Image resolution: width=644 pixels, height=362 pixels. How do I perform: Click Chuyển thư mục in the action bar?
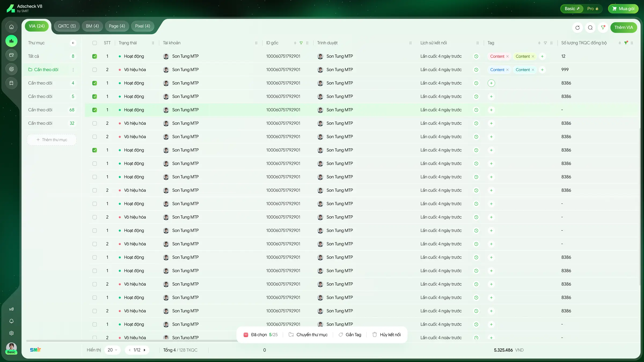tap(308, 335)
